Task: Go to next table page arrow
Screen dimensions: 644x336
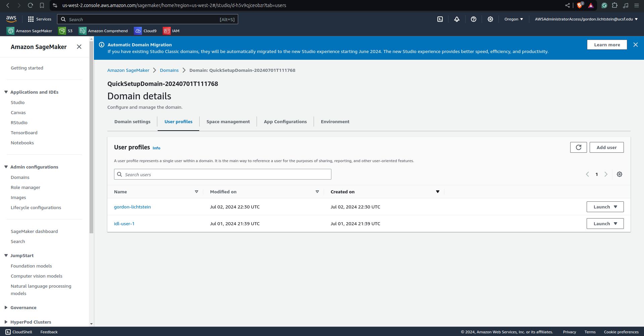Action: [x=606, y=174]
